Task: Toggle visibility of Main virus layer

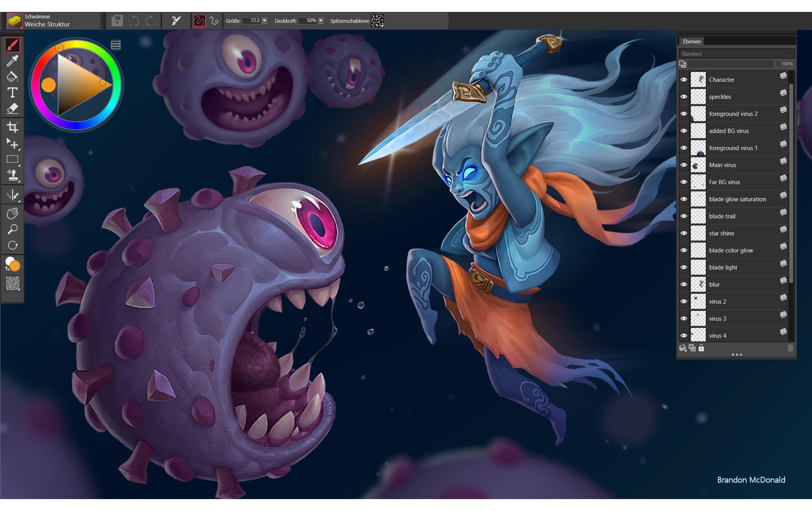Action: click(683, 165)
